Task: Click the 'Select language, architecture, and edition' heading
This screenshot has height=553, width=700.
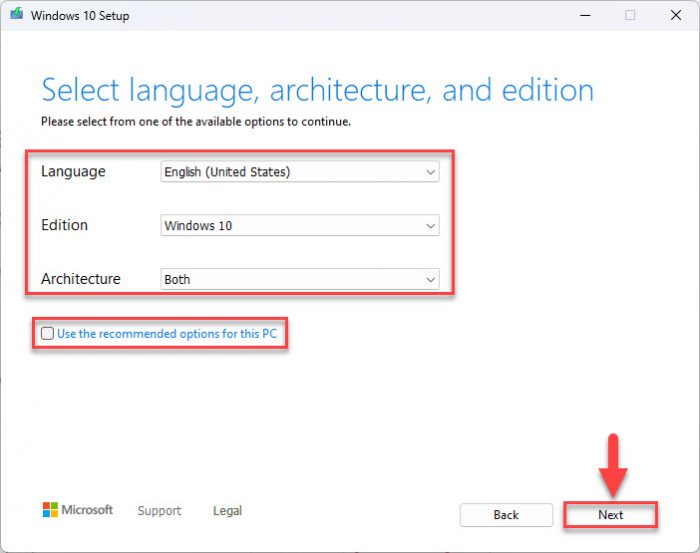Action: 317,91
